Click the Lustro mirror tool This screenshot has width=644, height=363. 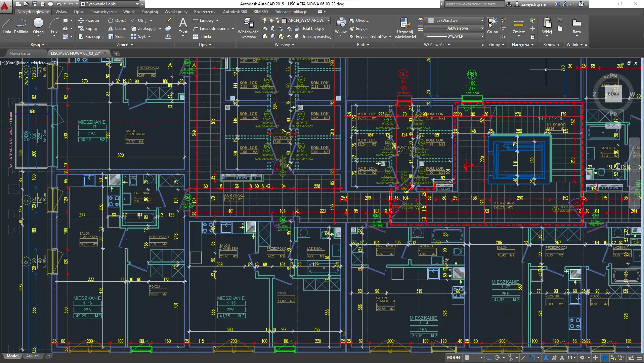(x=117, y=29)
